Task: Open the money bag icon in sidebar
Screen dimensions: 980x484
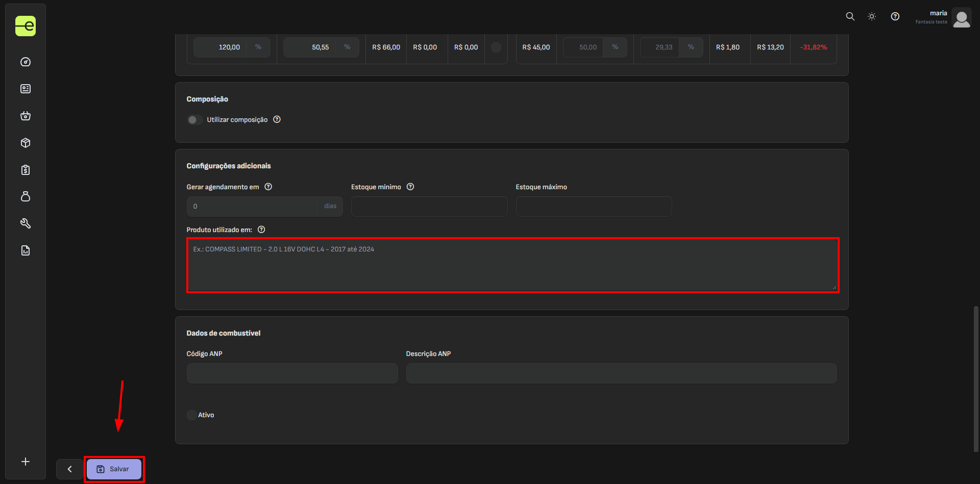Action: [26, 196]
